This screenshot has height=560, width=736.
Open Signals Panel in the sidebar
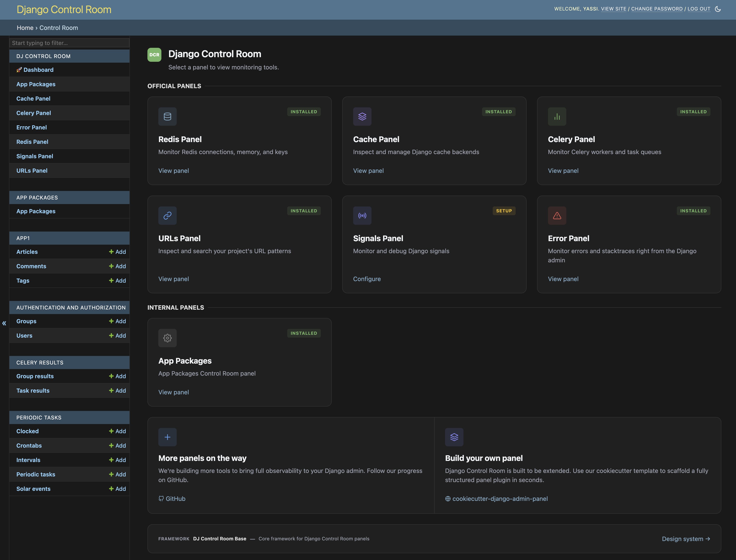(x=35, y=156)
